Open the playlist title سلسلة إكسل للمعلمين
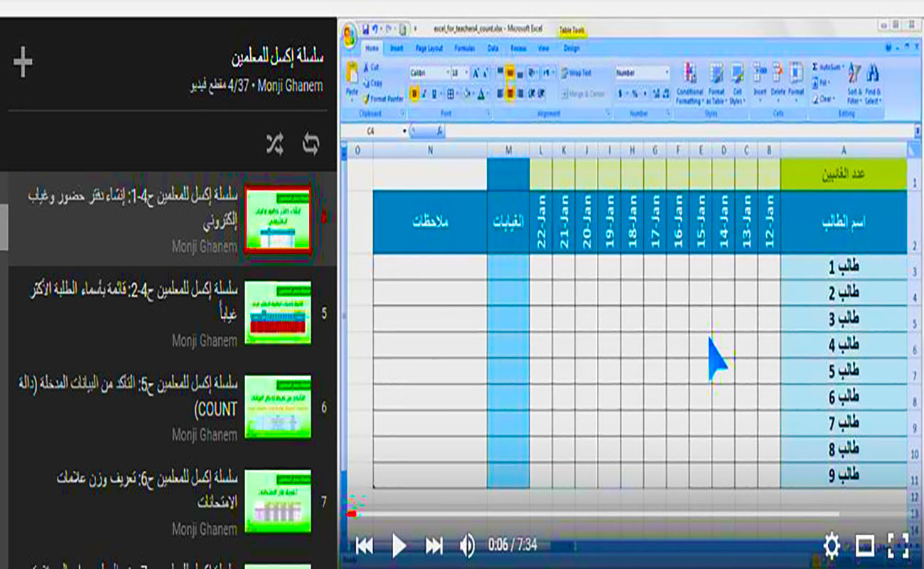 pyautogui.click(x=277, y=58)
